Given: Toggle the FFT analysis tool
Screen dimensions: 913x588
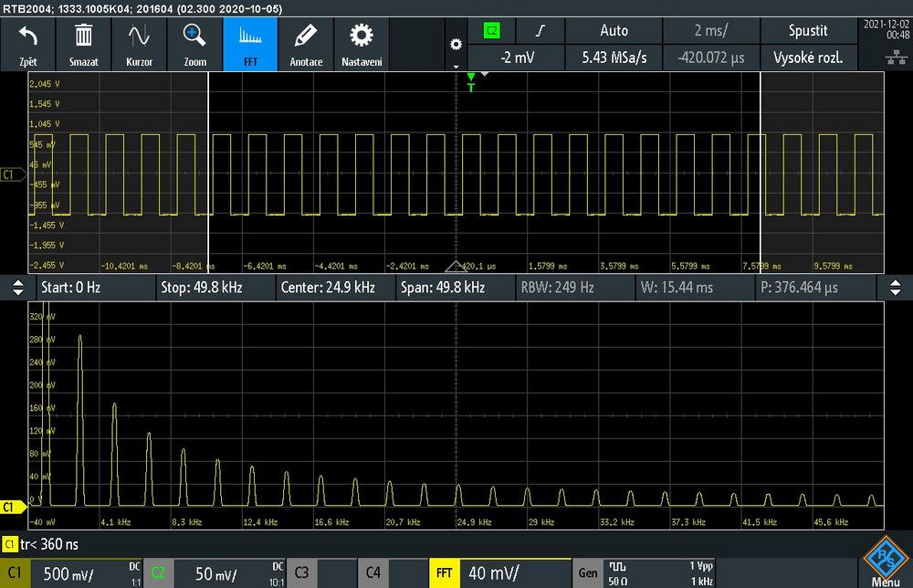Looking at the screenshot, I should (x=250, y=44).
